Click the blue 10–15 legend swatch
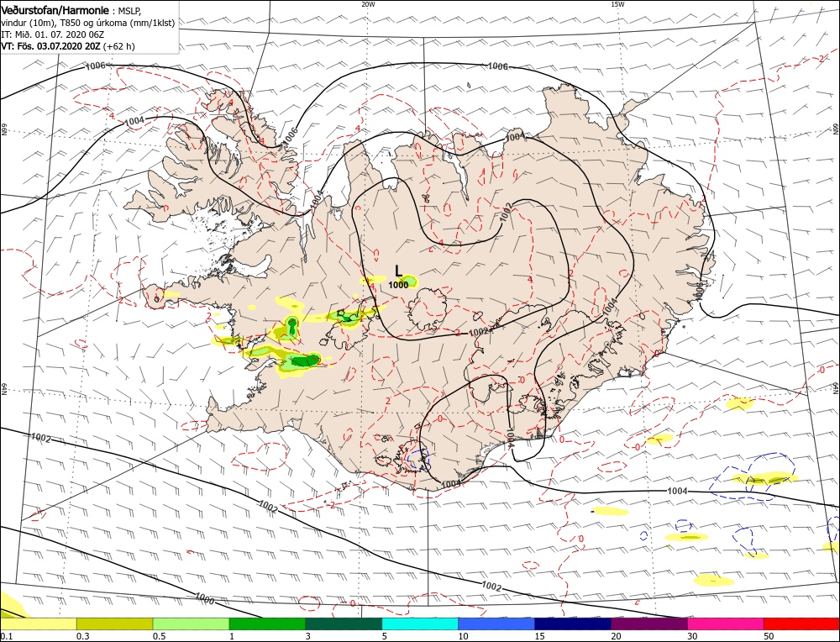 tap(496, 624)
